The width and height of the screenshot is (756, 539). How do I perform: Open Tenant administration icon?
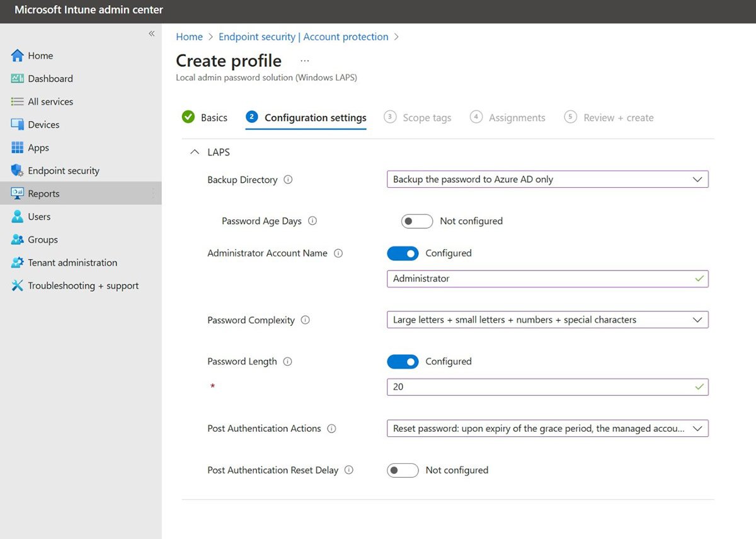pyautogui.click(x=17, y=263)
